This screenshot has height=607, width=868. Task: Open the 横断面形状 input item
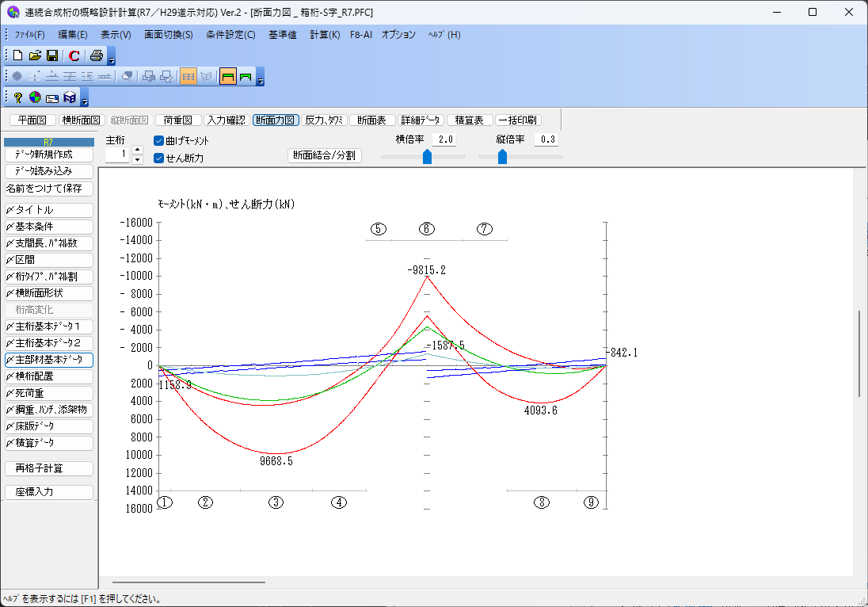point(49,293)
